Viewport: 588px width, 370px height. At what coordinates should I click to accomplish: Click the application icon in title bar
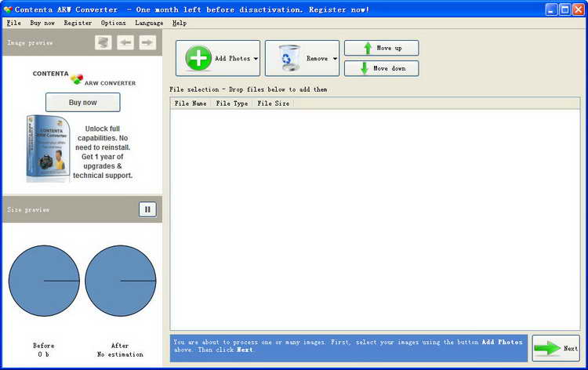(x=8, y=9)
